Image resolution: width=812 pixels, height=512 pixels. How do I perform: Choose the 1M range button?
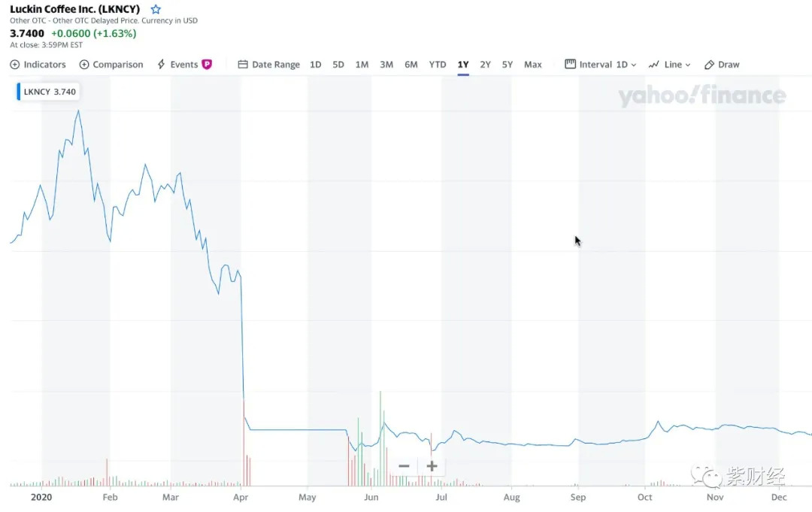coord(362,65)
